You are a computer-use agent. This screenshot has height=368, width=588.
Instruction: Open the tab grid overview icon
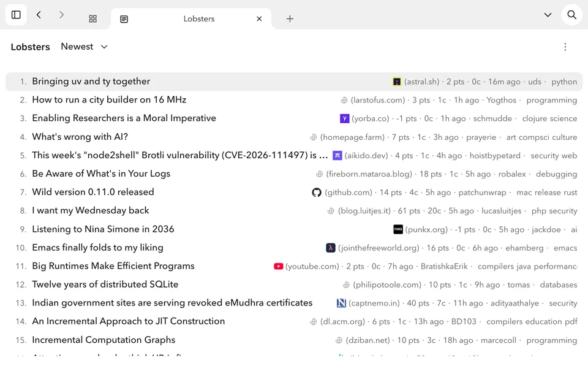point(93,19)
